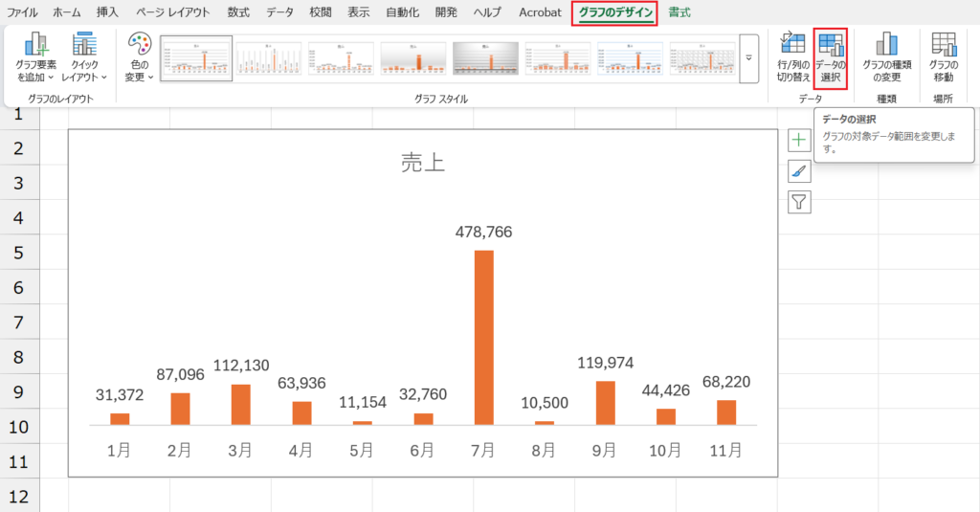The width and height of the screenshot is (980, 512).
Task: Click the tall 7月 bar in chart
Action: (x=483, y=337)
